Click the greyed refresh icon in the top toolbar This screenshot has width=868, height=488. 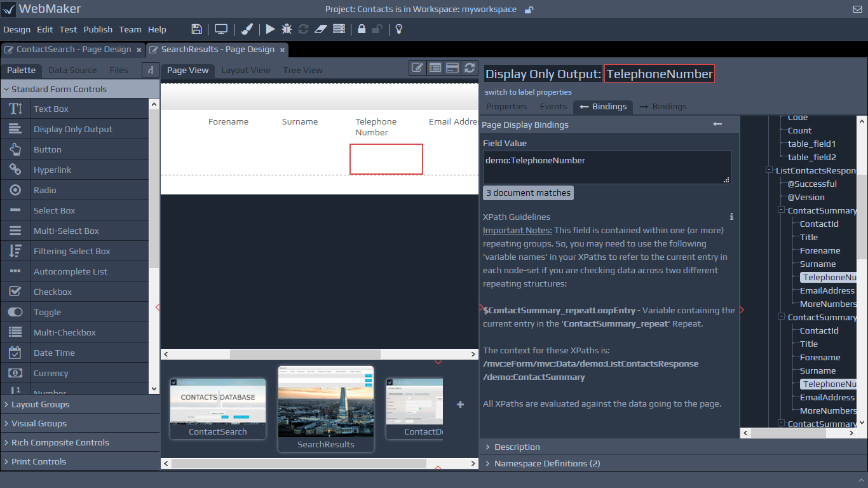click(303, 29)
